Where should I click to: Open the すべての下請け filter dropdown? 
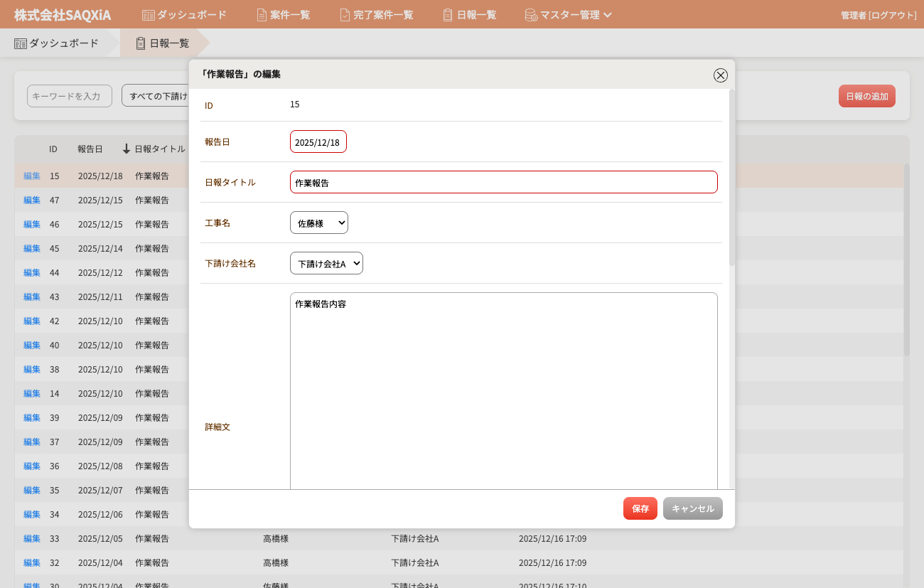point(156,96)
